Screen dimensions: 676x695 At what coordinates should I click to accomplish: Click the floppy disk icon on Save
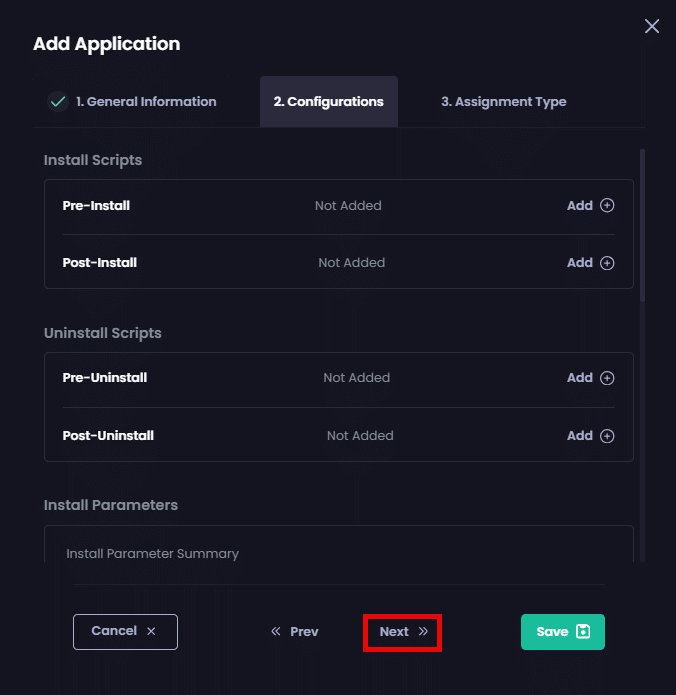point(584,632)
